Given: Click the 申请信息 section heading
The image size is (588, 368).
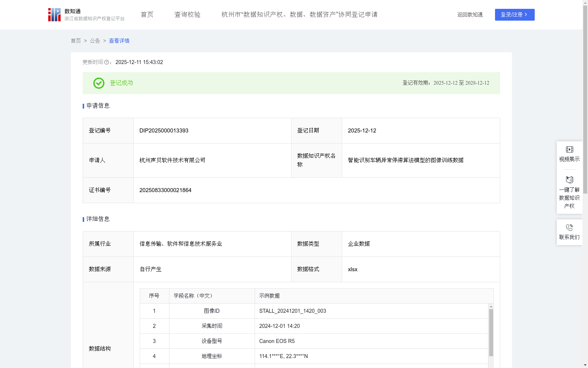Looking at the screenshot, I should click(98, 106).
